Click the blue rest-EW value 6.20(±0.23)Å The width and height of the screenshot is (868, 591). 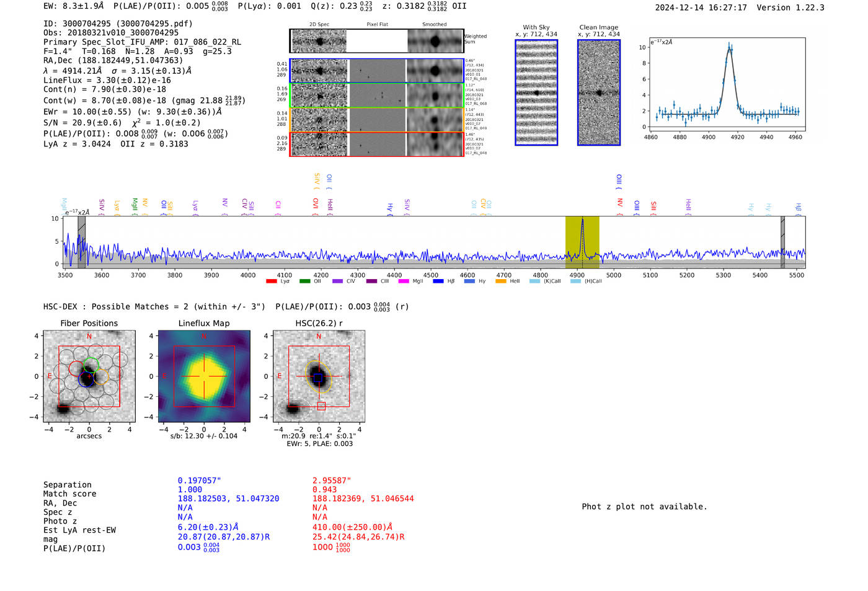208,527
